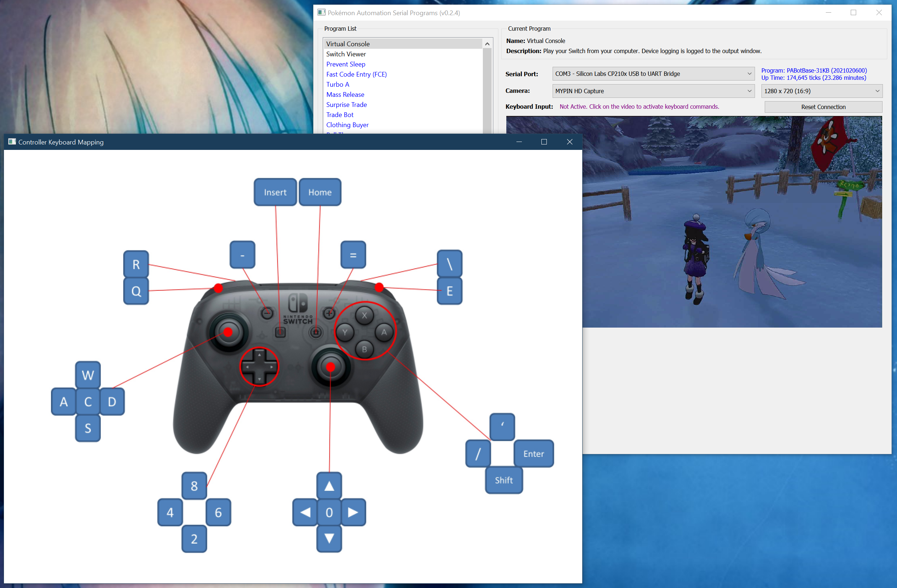Screen dimensions: 897x588
Task: Click the Insert key mapping tile
Action: (275, 192)
